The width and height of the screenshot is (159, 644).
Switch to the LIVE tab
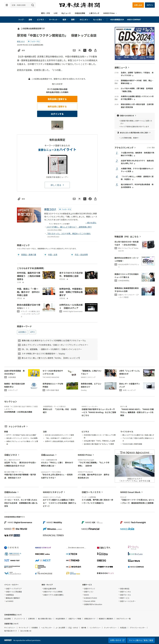[56, 13]
